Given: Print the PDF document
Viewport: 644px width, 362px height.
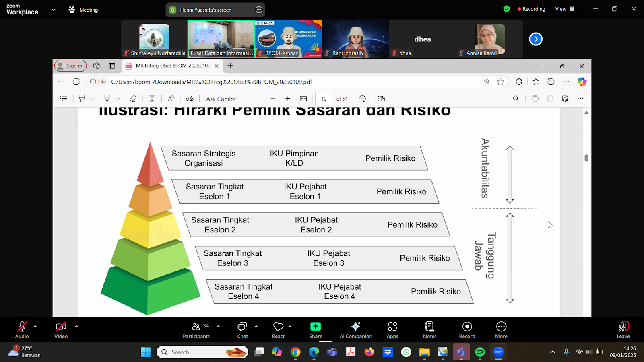Looking at the screenshot, I should pos(535,99).
